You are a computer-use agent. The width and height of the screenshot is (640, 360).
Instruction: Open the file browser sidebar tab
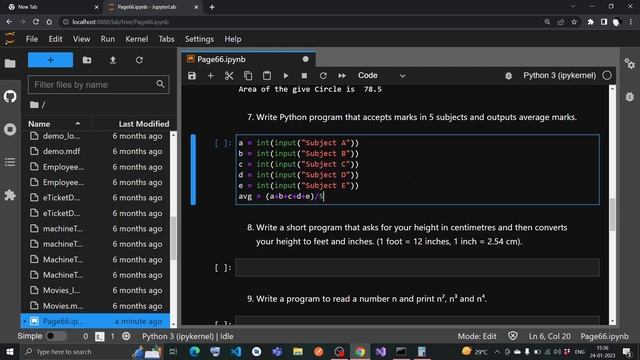click(10, 63)
